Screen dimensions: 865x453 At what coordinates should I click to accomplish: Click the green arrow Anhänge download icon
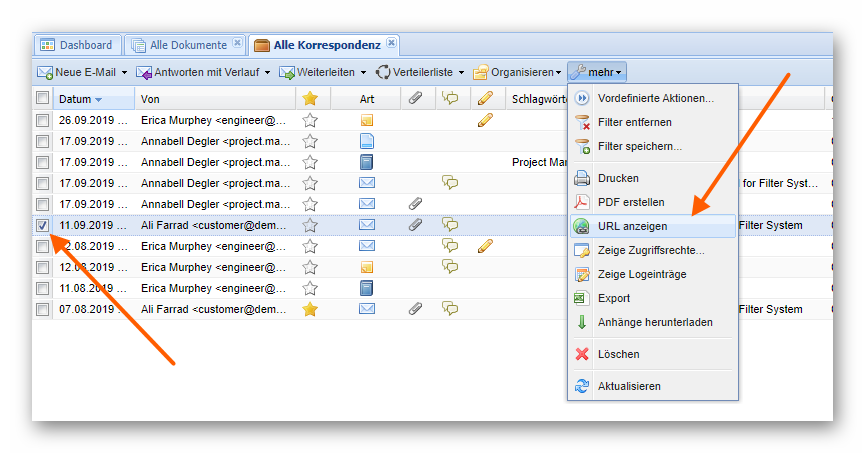coord(581,322)
